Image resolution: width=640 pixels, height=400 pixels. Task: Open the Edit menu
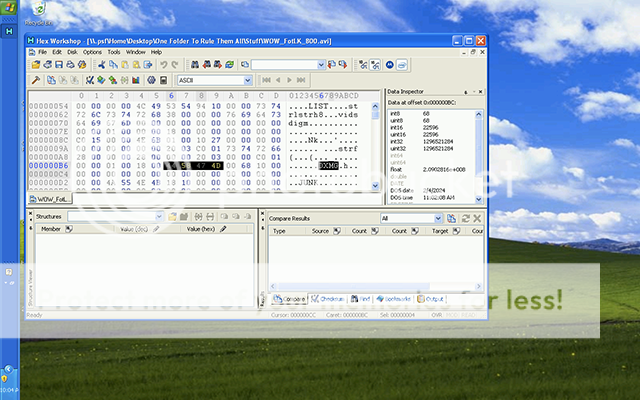57,52
